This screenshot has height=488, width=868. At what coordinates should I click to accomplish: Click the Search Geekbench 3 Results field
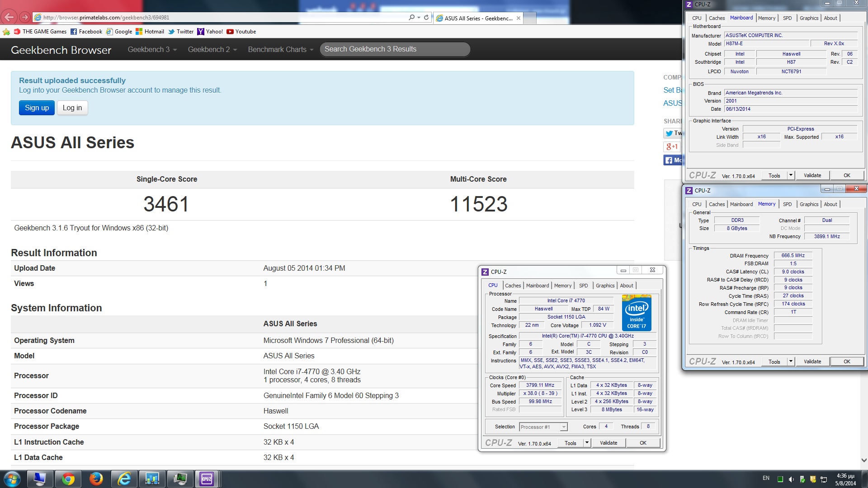[x=395, y=49]
